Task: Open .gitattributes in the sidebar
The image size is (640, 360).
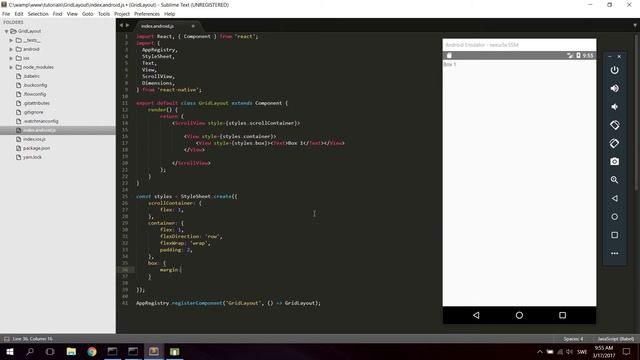Action: pos(36,103)
